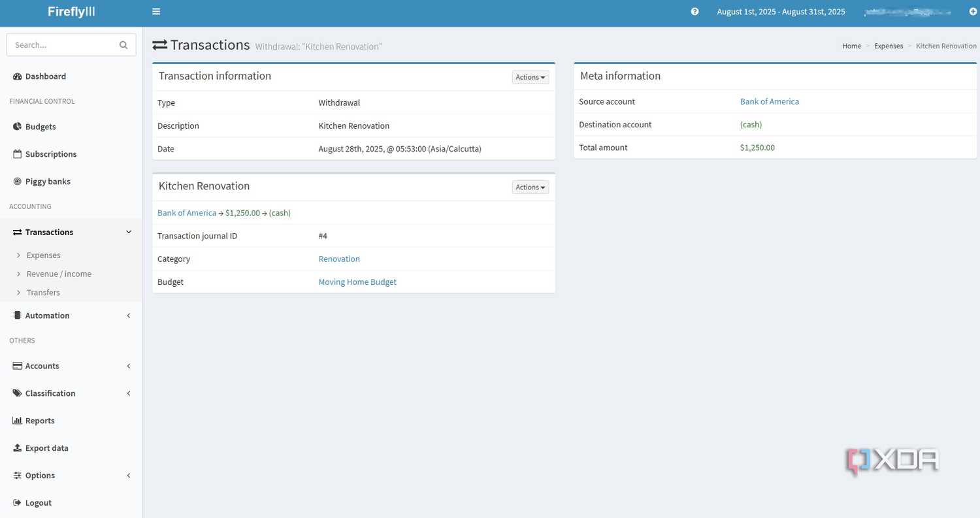
Task: Collapse the Transactions menu chevron
Action: [x=129, y=232]
